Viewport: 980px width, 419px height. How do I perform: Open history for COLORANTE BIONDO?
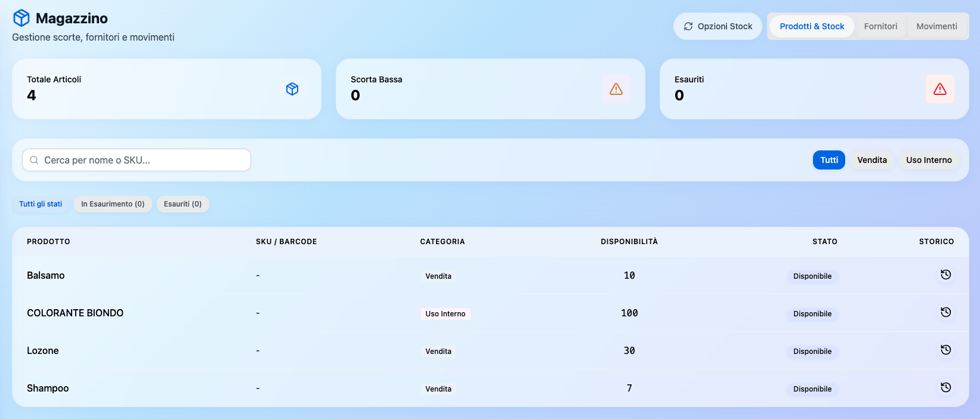[945, 313]
